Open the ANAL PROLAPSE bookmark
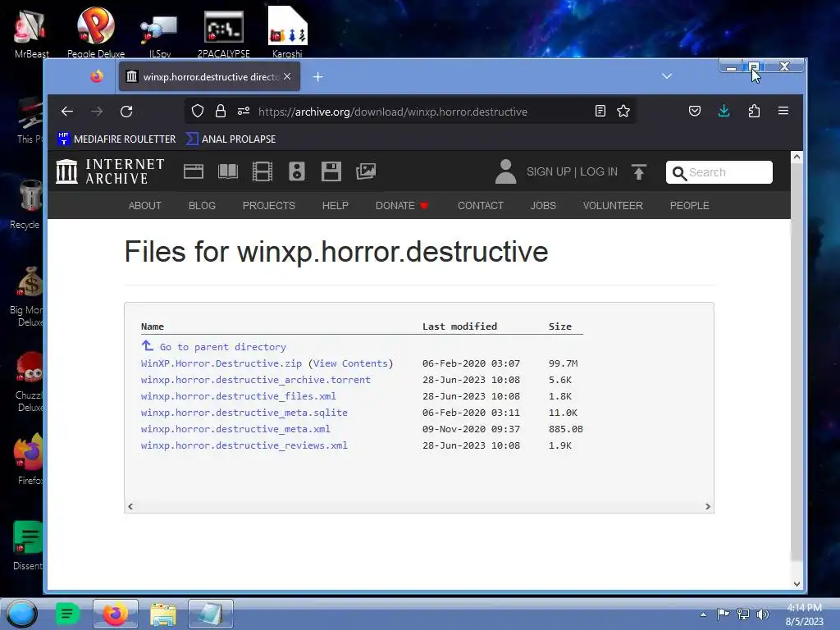This screenshot has height=630, width=840. 231,139
